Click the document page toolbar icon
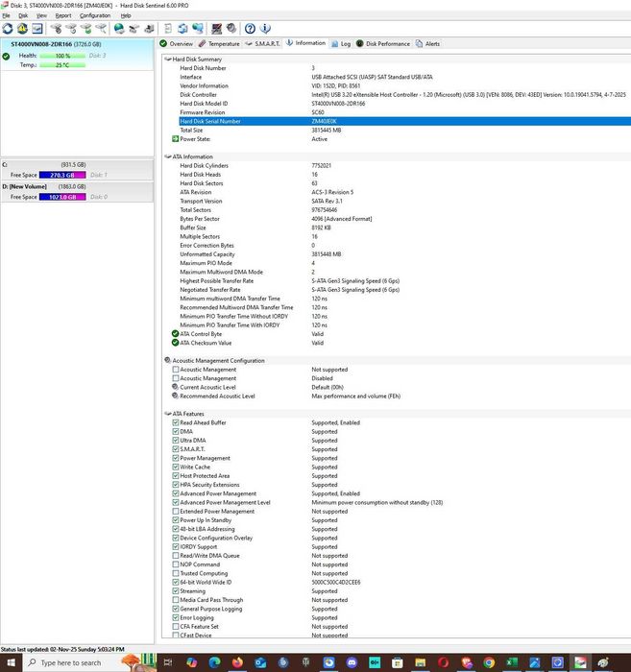 (x=168, y=29)
